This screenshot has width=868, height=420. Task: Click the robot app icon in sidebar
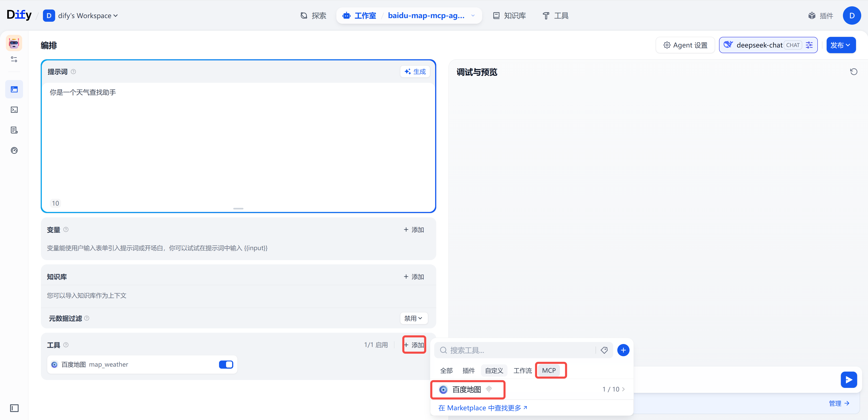tap(14, 43)
